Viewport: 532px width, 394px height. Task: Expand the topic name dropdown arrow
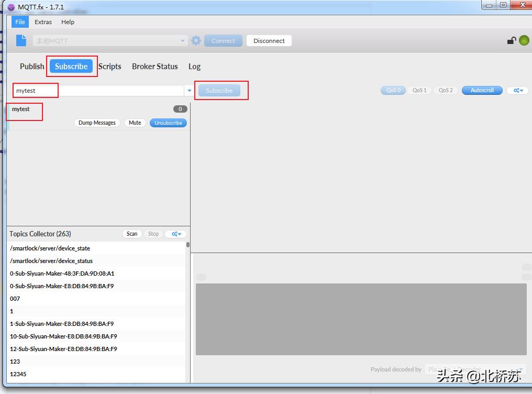(x=190, y=91)
